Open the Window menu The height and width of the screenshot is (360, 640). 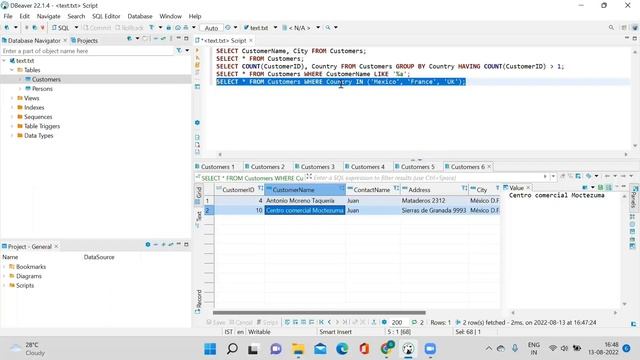tap(170, 16)
